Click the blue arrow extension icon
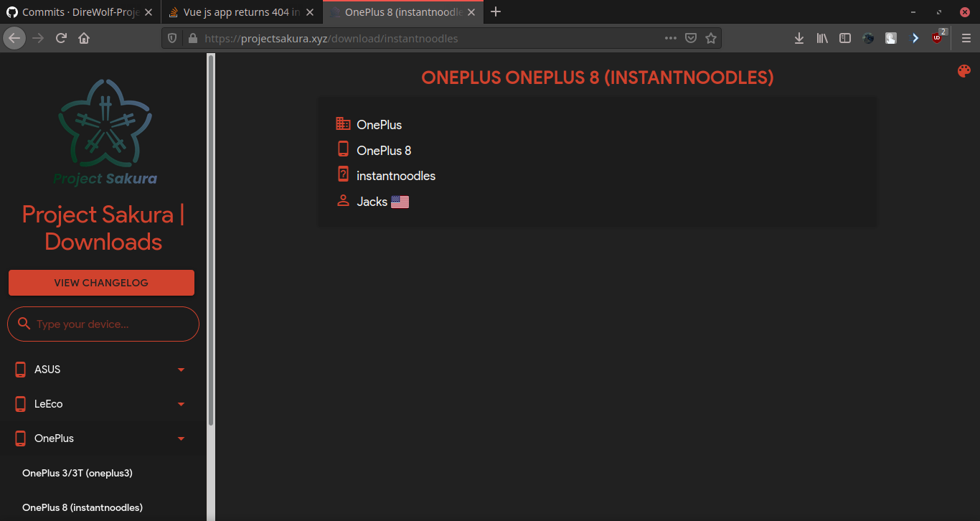This screenshot has height=521, width=980. [x=915, y=38]
